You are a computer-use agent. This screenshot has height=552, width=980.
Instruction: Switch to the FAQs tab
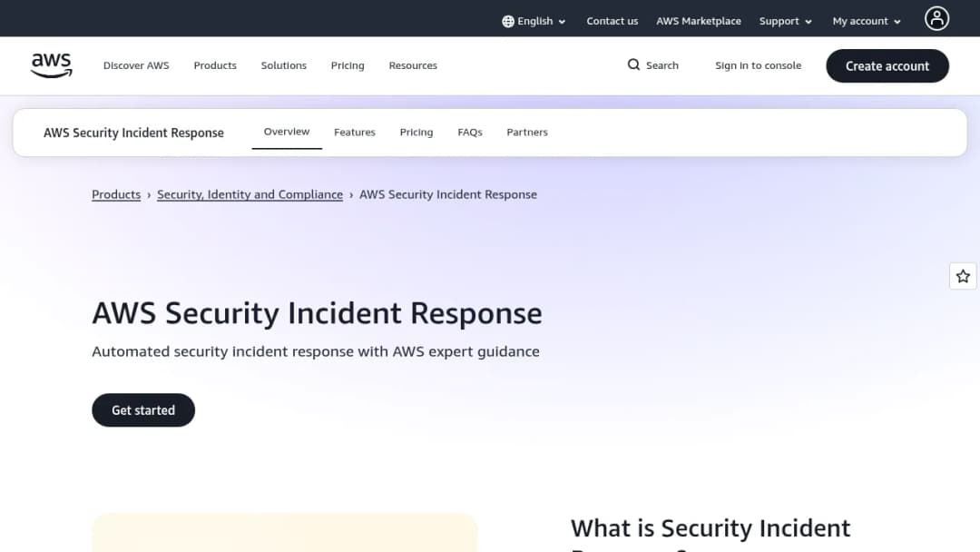470,133
